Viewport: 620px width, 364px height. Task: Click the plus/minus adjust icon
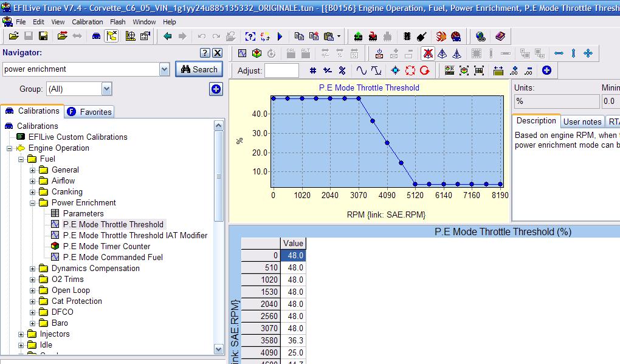[328, 70]
